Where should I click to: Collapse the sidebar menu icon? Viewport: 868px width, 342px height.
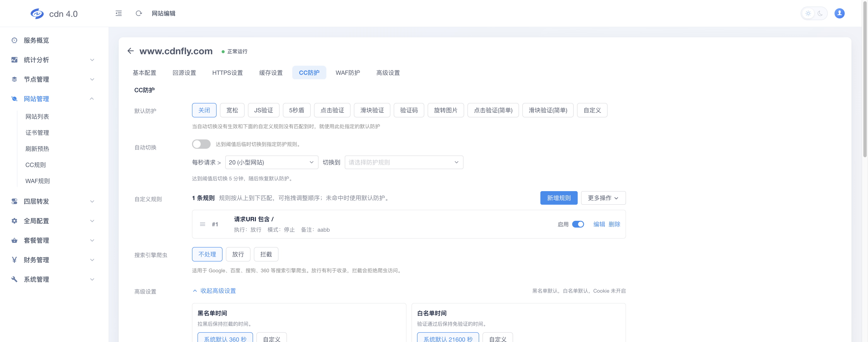coord(119,14)
